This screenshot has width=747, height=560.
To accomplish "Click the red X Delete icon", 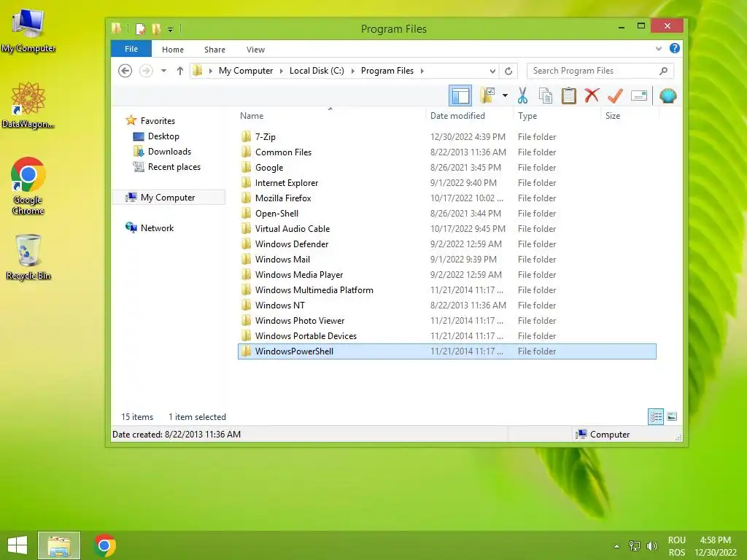I will point(592,96).
